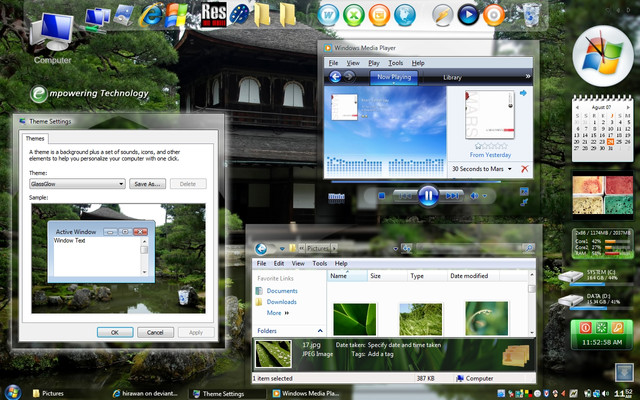Select the water droplet leaf thumbnail
Image resolution: width=640 pixels, height=400 pixels.
pos(487,319)
